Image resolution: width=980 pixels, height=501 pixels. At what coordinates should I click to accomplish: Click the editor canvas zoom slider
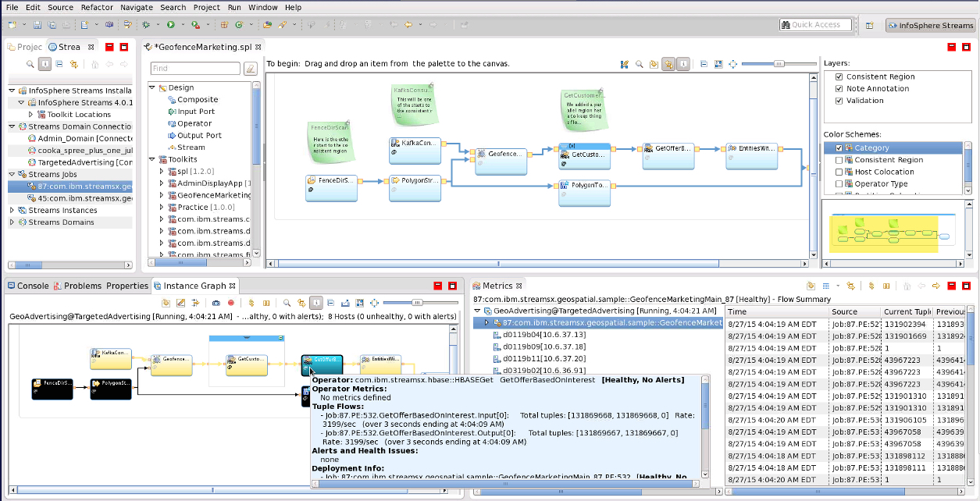[779, 64]
